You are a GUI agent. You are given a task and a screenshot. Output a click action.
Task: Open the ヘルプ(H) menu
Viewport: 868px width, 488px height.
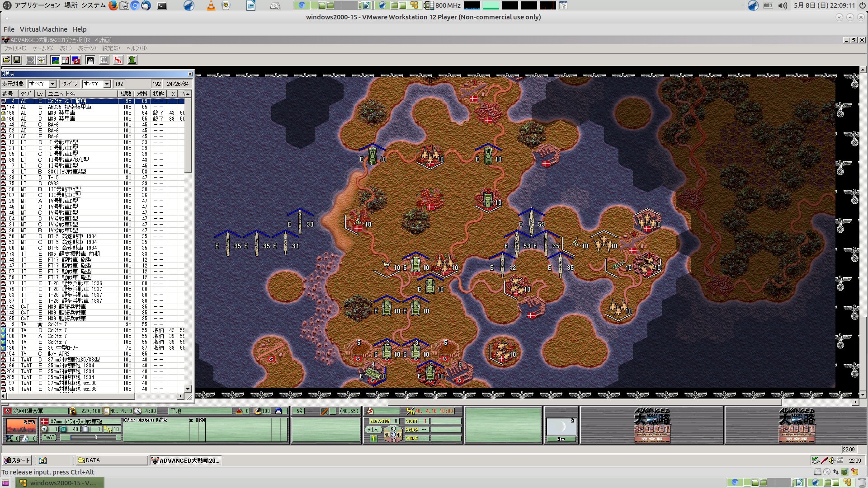coord(136,48)
